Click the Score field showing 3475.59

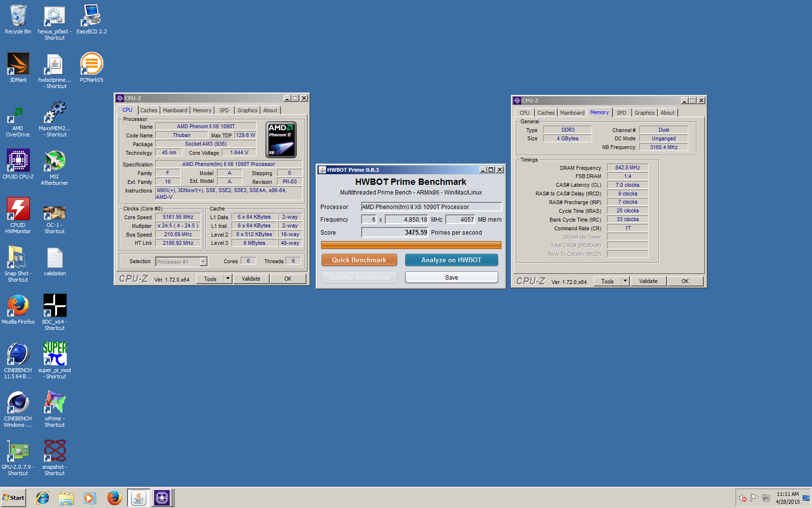[394, 233]
